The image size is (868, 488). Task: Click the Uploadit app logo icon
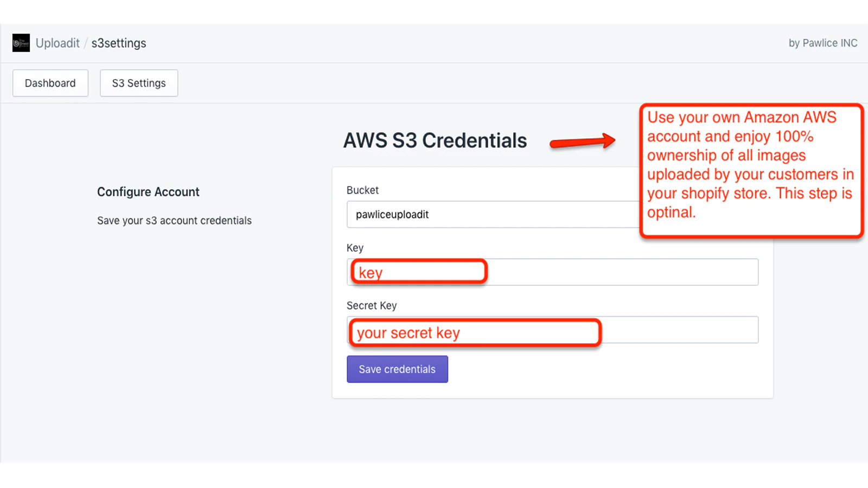point(21,43)
